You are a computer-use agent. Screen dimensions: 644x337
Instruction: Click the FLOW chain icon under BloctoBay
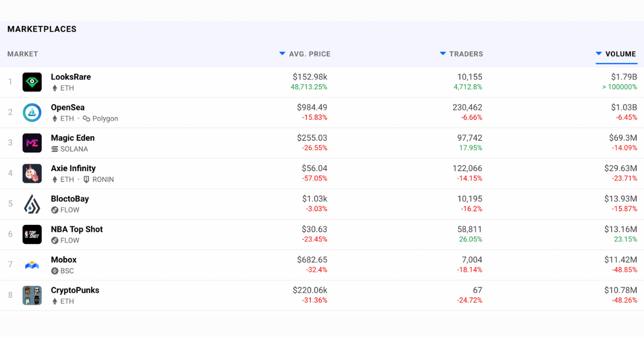(54, 210)
